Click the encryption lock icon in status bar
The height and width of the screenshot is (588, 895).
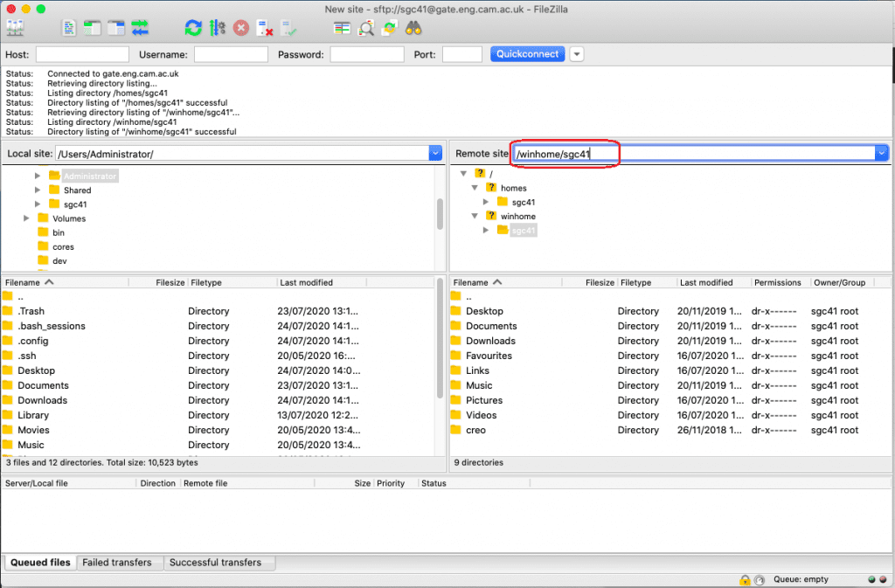click(x=745, y=579)
